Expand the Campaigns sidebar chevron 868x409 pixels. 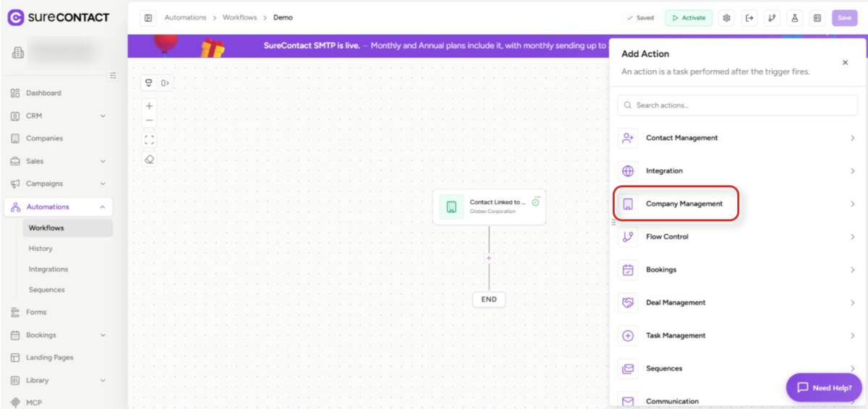click(x=103, y=184)
